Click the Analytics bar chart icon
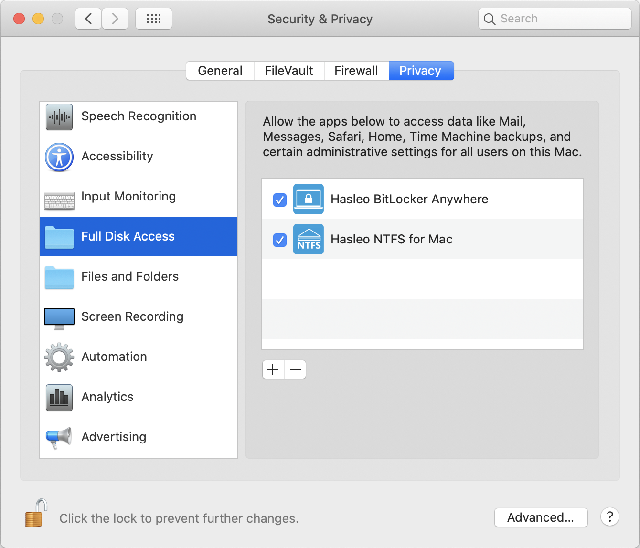 pyautogui.click(x=59, y=397)
